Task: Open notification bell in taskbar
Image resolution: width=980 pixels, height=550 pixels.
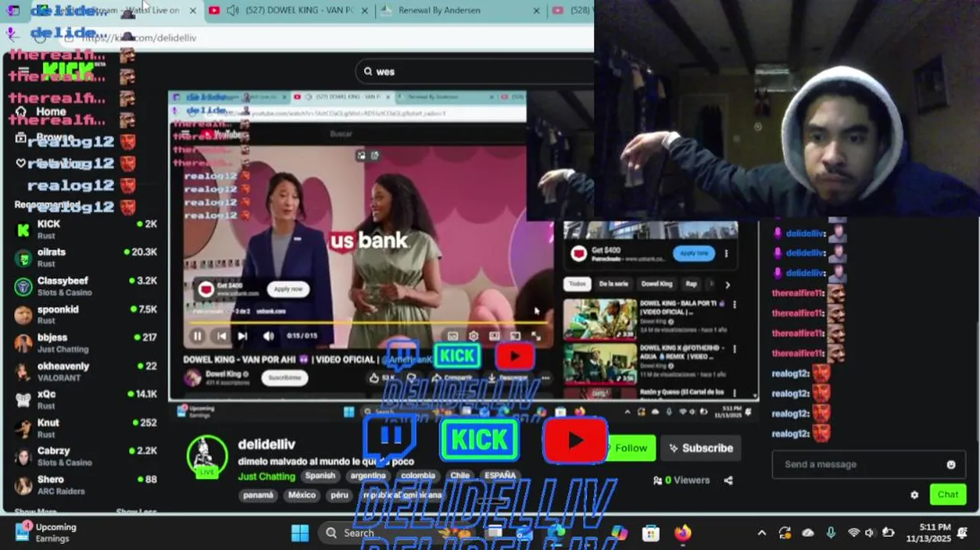Action: (x=963, y=533)
